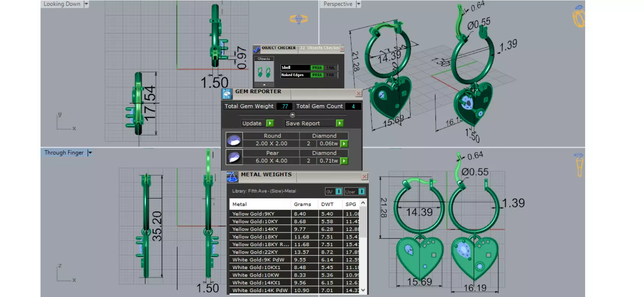Screen dimensions: 644x297
Task: Click the gold ring icon in Perspective viewport
Action: [x=579, y=16]
